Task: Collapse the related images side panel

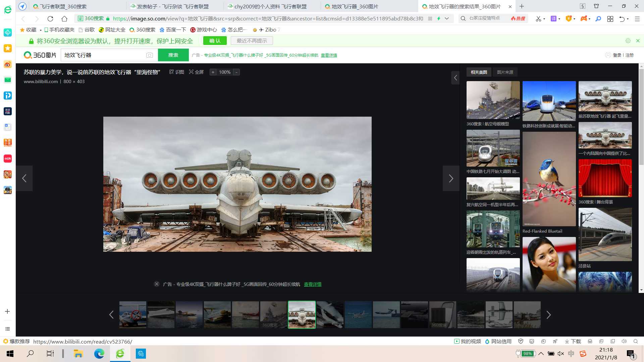Action: click(x=455, y=78)
